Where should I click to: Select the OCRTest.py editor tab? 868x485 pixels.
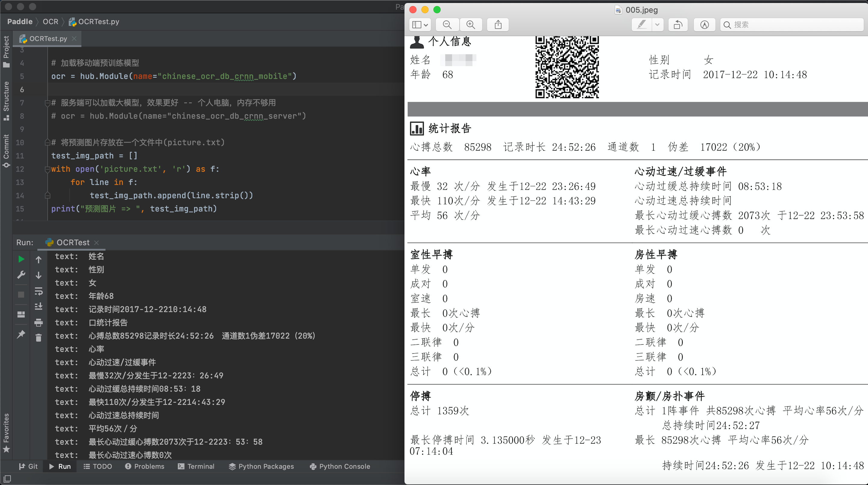click(47, 39)
